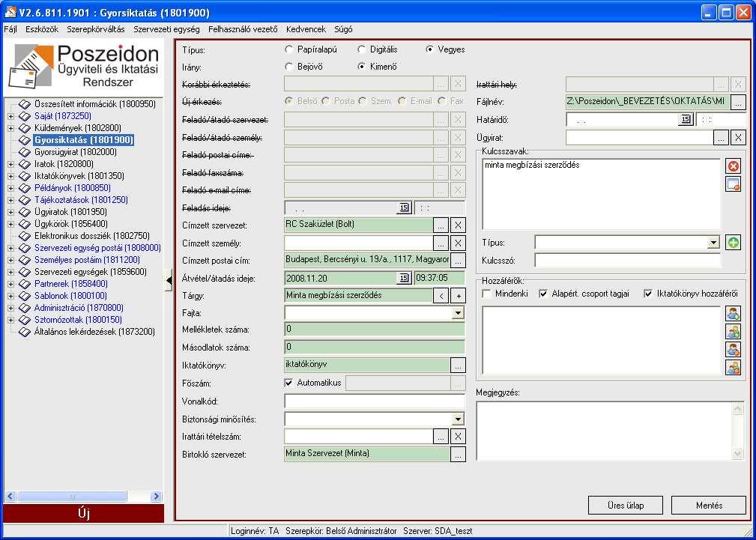The width and height of the screenshot is (756, 540).
Task: Browse for file in Fájlnév
Action: point(738,102)
